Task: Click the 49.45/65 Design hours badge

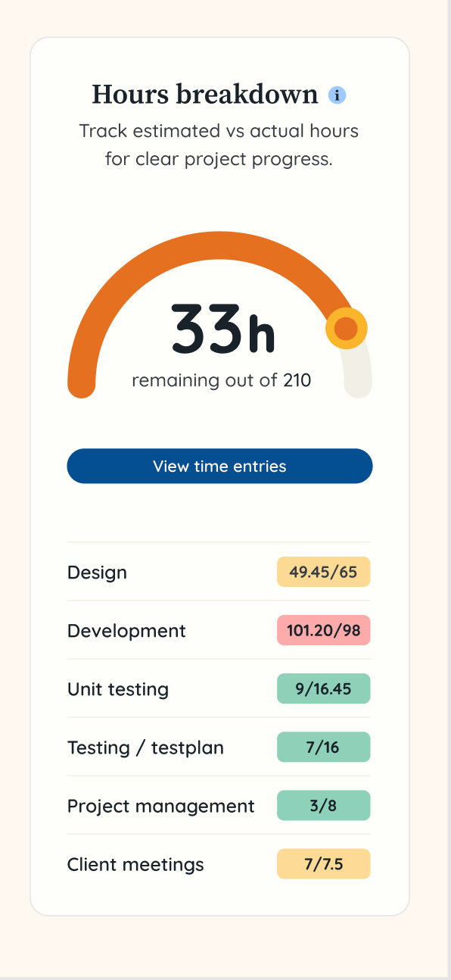Action: pos(323,572)
